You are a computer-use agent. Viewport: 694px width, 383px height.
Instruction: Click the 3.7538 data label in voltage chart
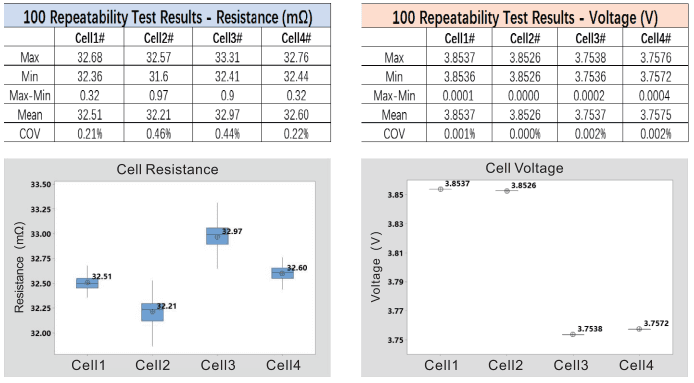tap(590, 329)
